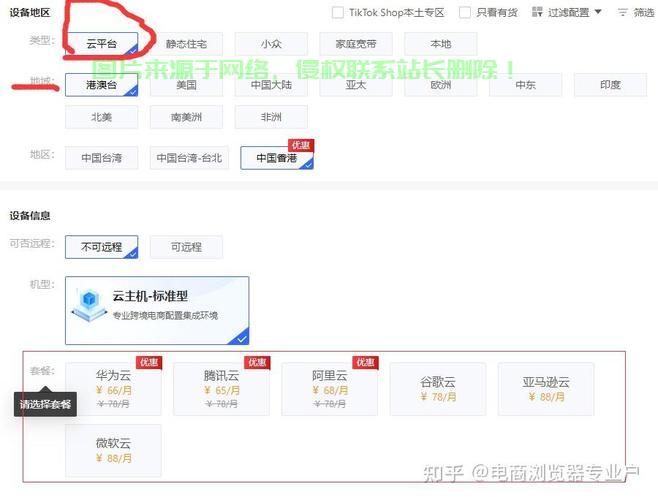
Task: Select 北美 region
Action: click(102, 117)
